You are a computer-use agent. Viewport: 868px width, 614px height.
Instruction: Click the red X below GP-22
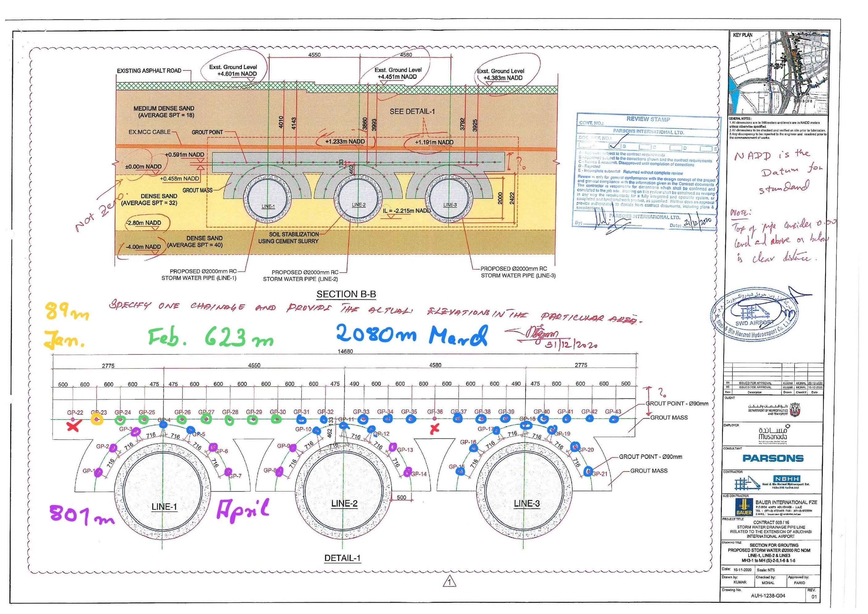73,427
